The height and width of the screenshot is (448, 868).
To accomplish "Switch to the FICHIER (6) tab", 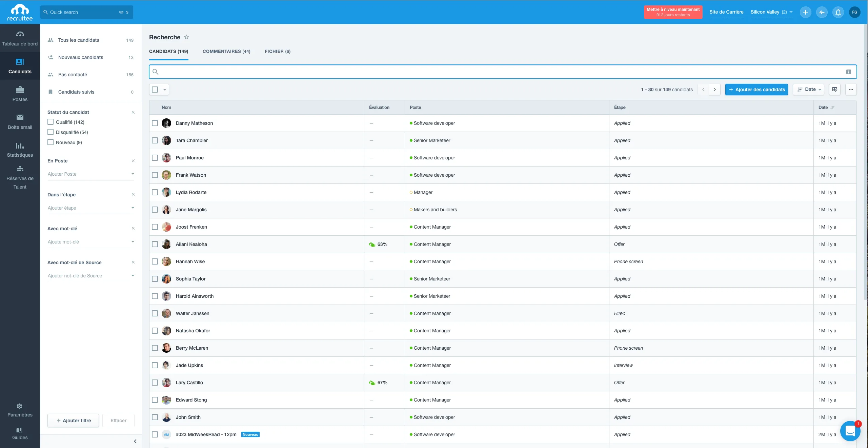I will [278, 52].
